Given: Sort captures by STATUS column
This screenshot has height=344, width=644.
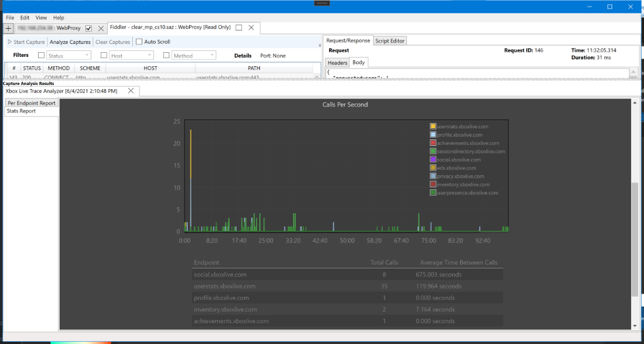Looking at the screenshot, I should click(32, 68).
